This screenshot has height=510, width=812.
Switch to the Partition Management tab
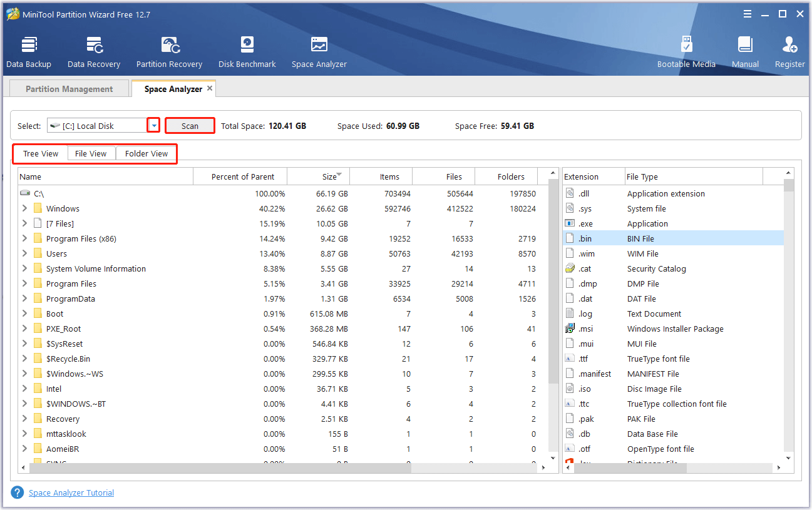coord(69,89)
